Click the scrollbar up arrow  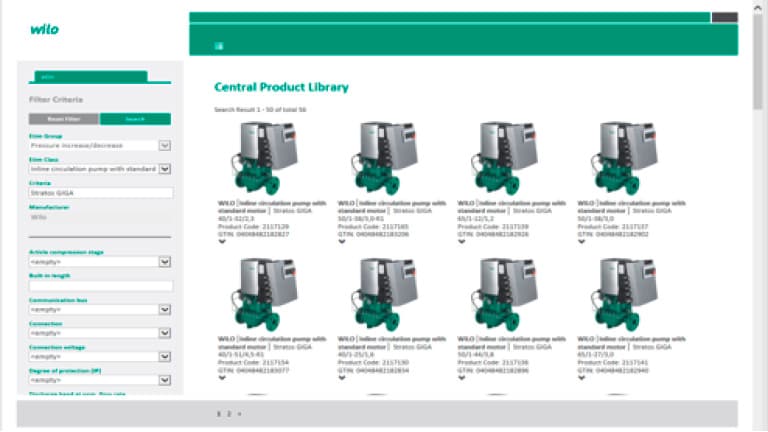point(758,6)
